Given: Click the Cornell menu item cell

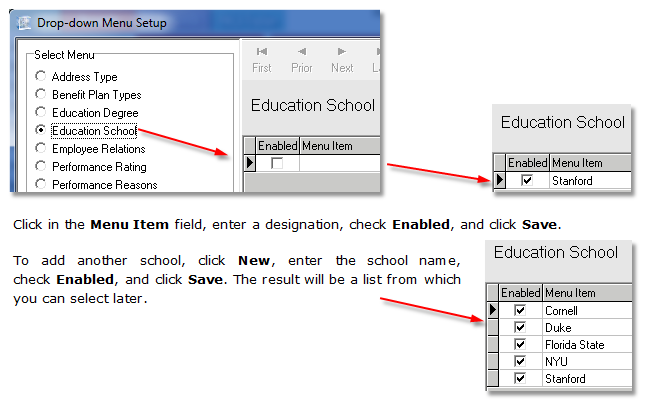Looking at the screenshot, I should [585, 311].
